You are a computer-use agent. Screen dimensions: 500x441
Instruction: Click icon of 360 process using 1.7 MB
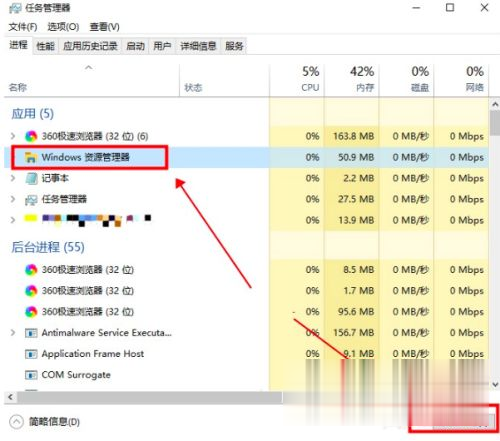point(31,291)
